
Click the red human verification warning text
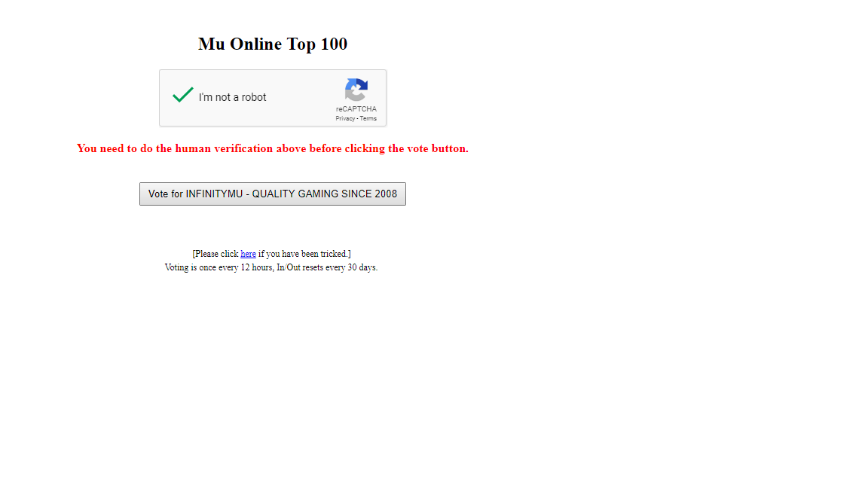click(272, 148)
